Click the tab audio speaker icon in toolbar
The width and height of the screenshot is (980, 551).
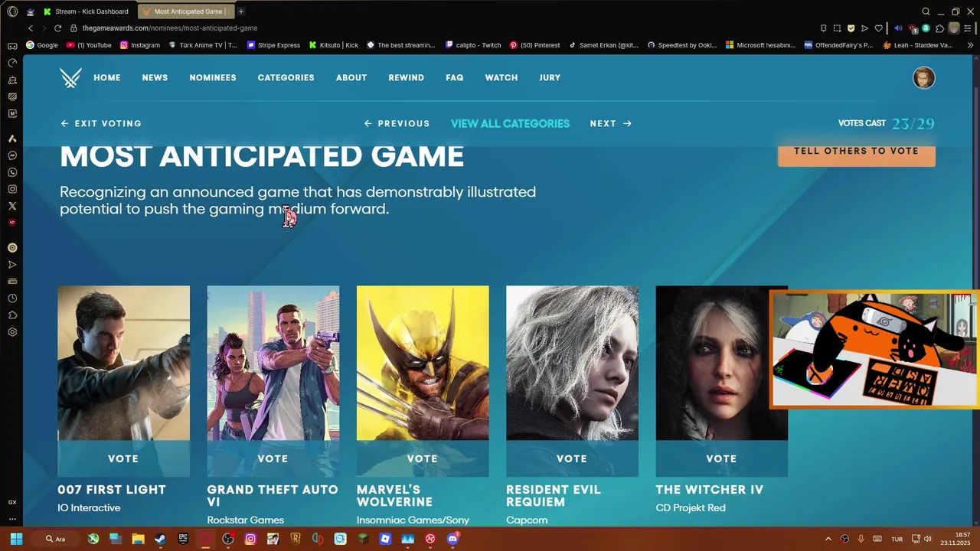[898, 28]
